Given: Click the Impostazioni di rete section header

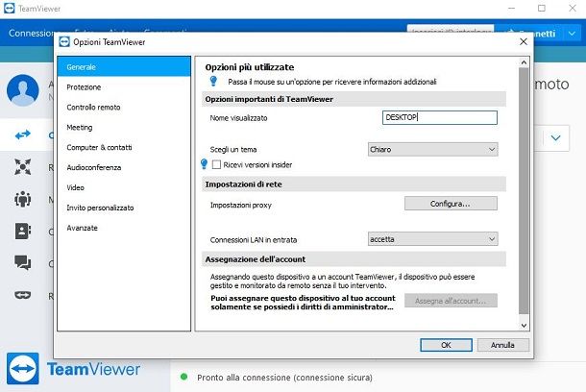Looking at the screenshot, I should 354,184.
